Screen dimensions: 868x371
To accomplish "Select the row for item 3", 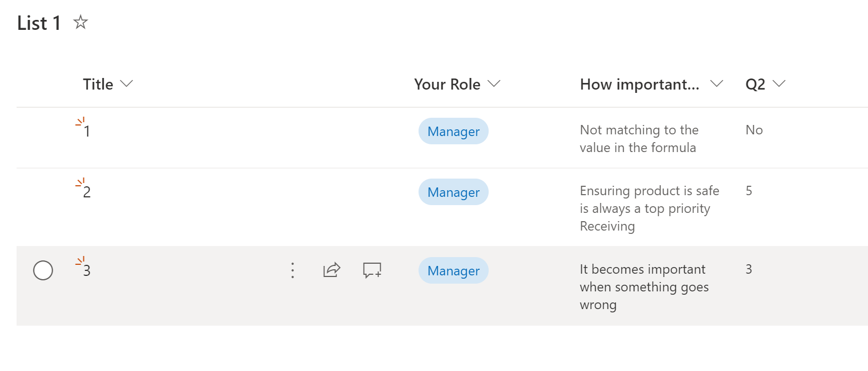I will (43, 270).
